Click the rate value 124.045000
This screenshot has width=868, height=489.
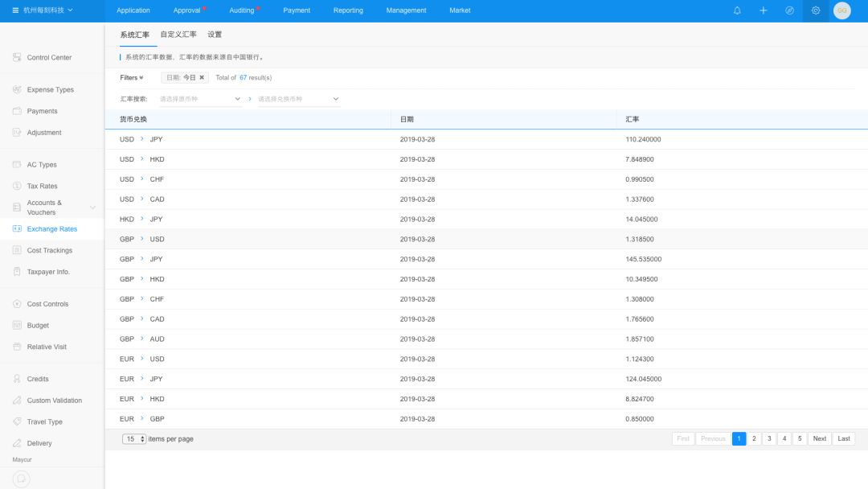(643, 379)
